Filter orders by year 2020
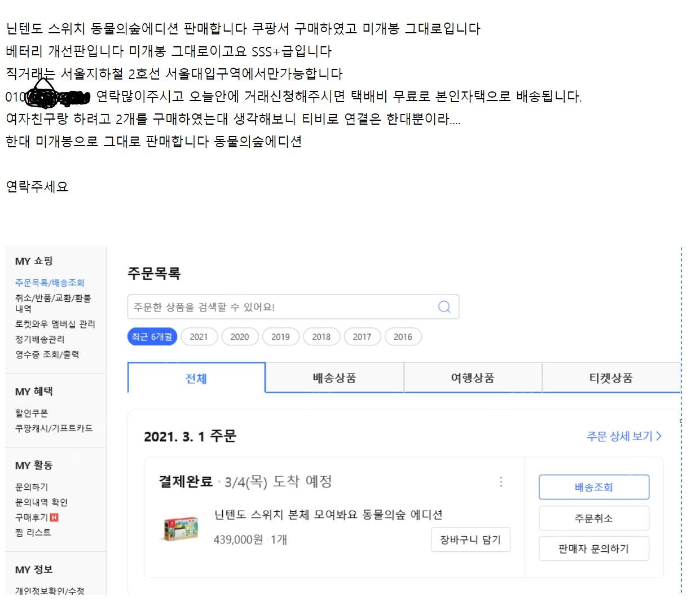Viewport: 700px width, 610px height. click(240, 337)
